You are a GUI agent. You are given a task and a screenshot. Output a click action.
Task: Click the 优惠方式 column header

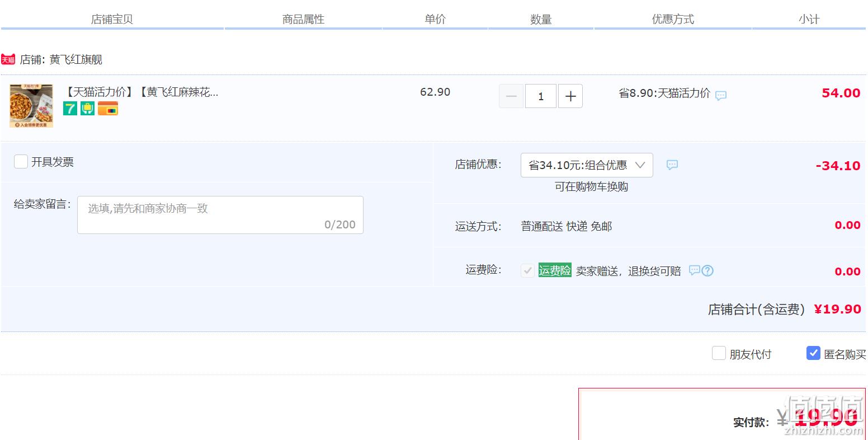[x=673, y=20]
